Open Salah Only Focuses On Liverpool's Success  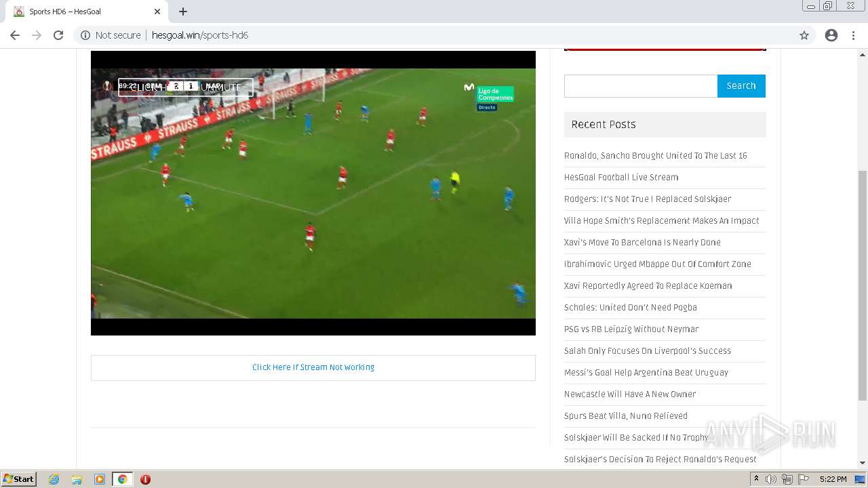(648, 350)
